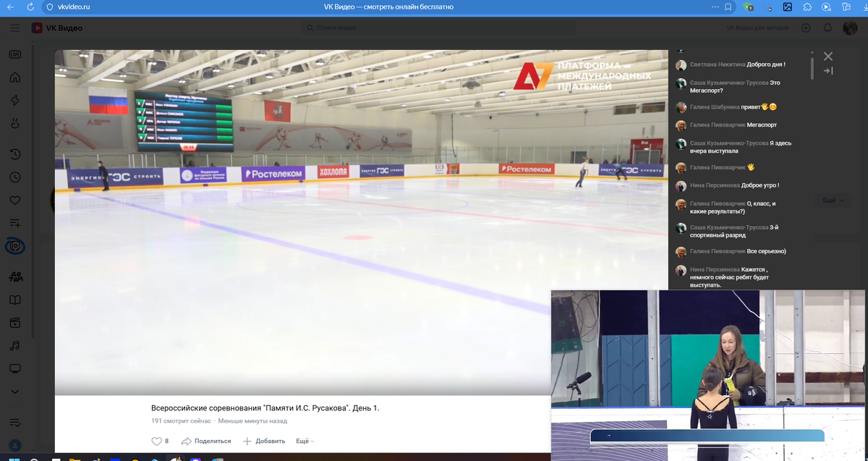This screenshot has height=461, width=868.
Task: Toggle the VK hamburger sidebar menu
Action: 14,28
